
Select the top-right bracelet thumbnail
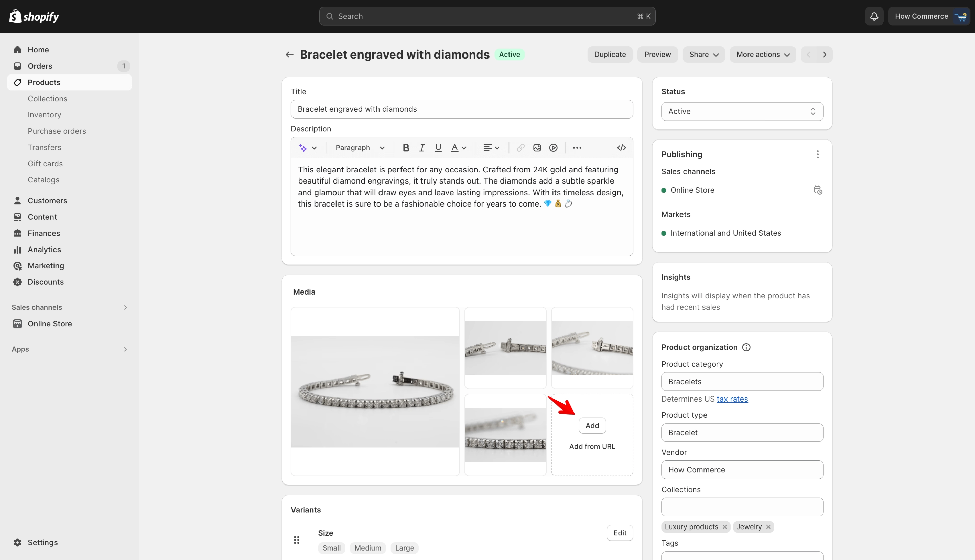[x=592, y=348]
